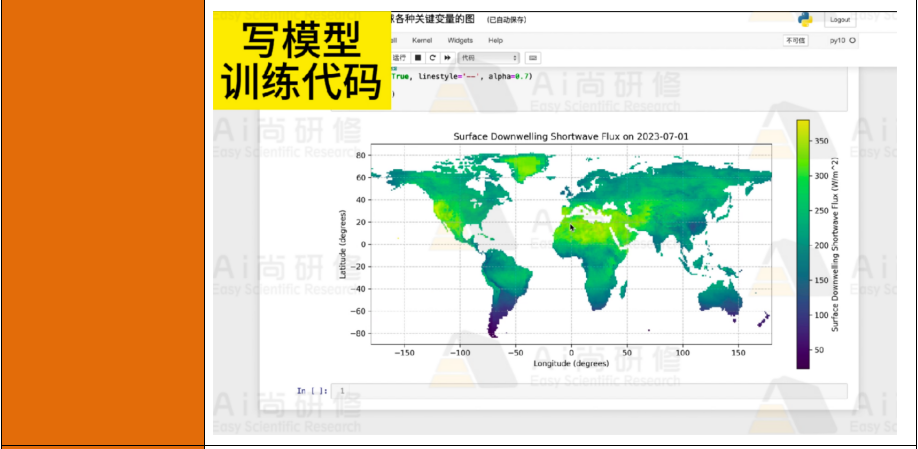Open the Widgets menu
918x449 pixels.
[460, 40]
